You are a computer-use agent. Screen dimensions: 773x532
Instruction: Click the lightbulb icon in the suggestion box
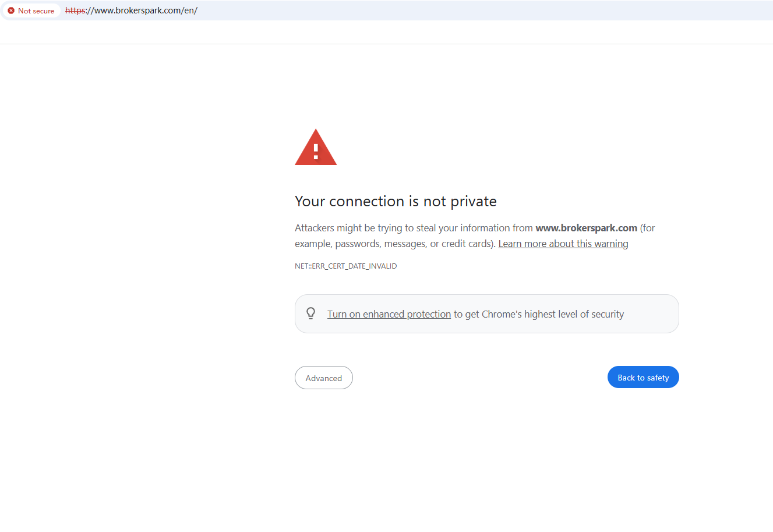pyautogui.click(x=311, y=313)
